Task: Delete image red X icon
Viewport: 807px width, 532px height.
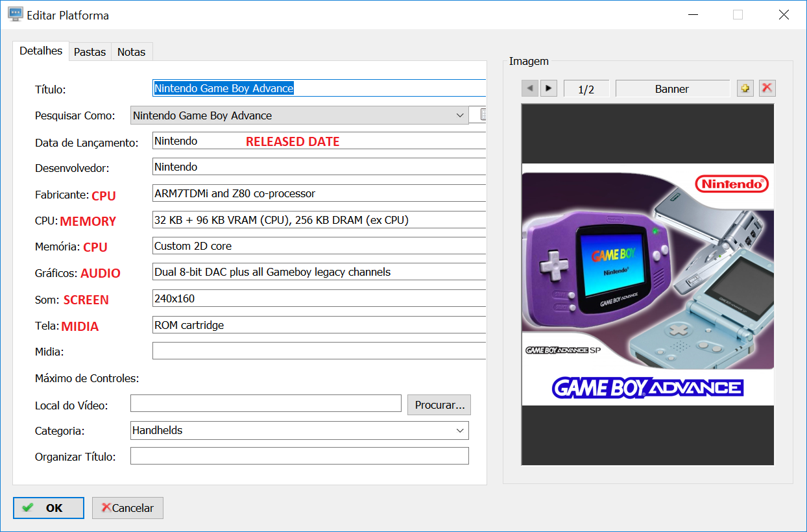Action: pyautogui.click(x=767, y=88)
